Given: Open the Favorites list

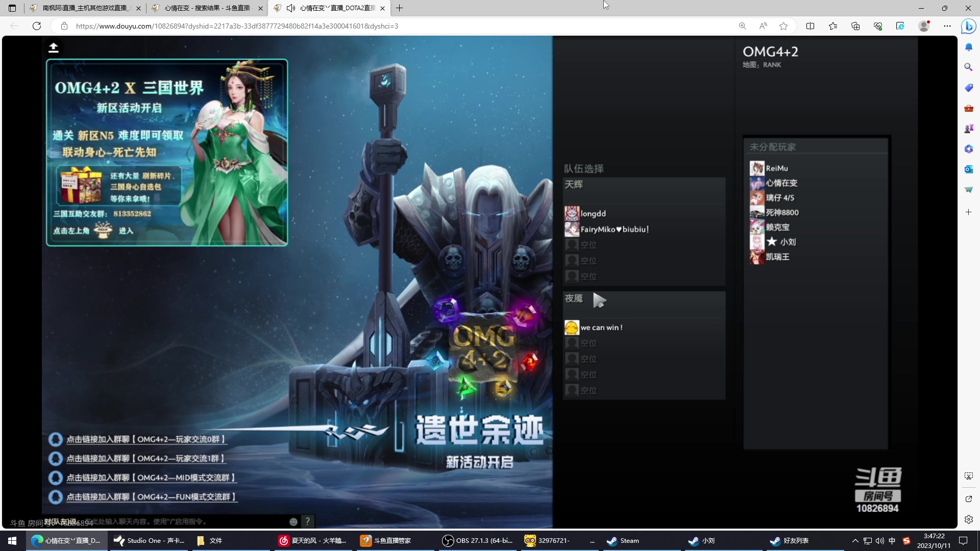Looking at the screenshot, I should [x=833, y=26].
